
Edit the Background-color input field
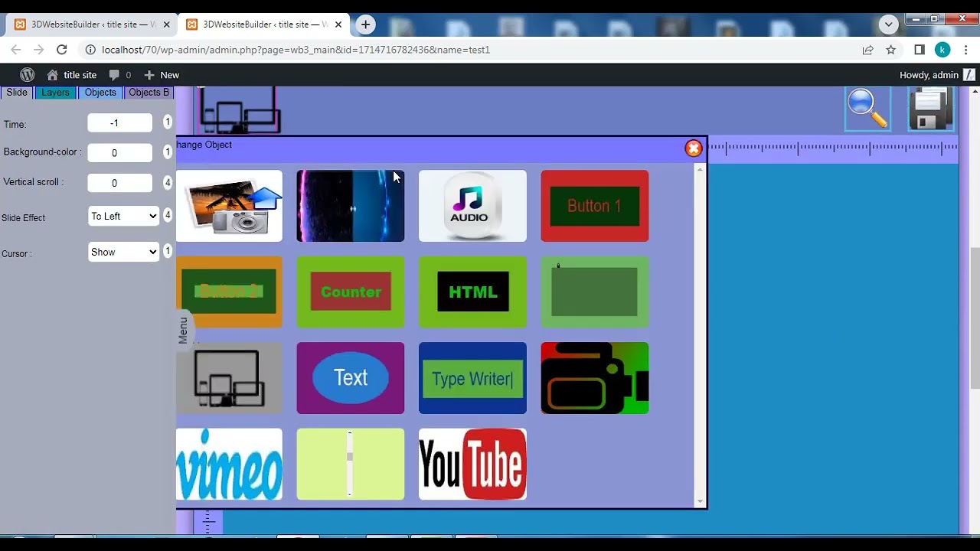119,153
